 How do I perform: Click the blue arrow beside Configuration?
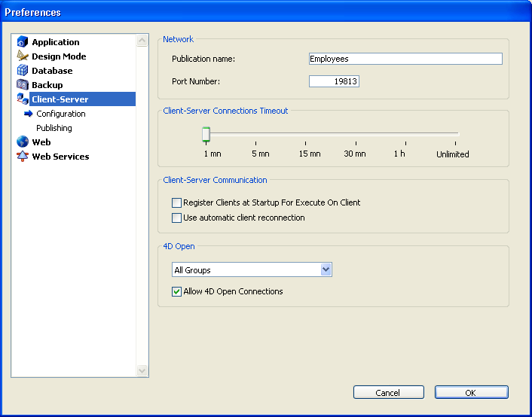(x=29, y=114)
